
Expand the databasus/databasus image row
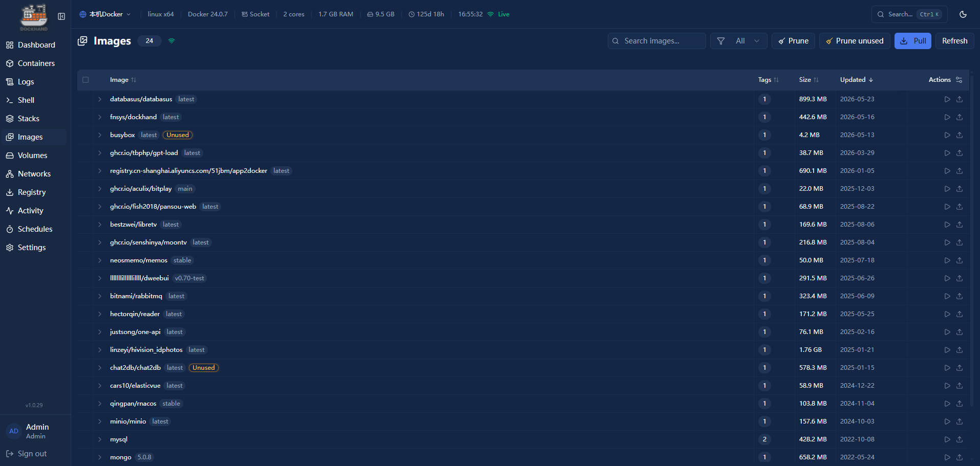tap(100, 99)
